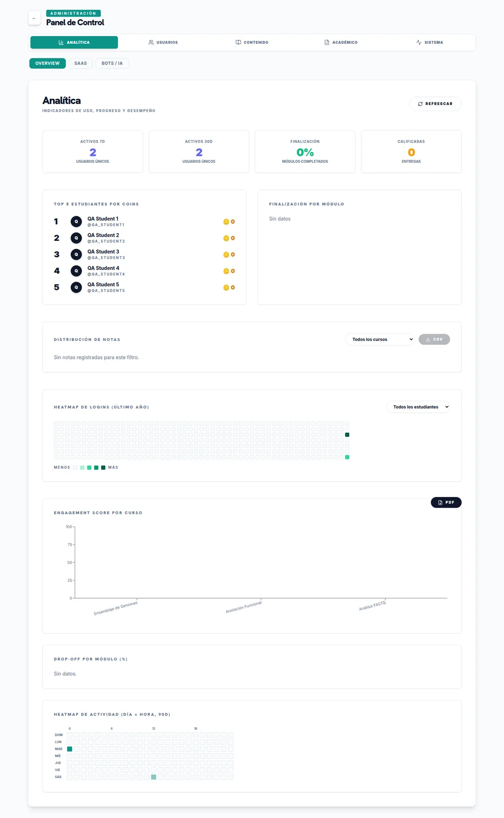
Task: Click the file icon in PDF button
Action: (440, 502)
